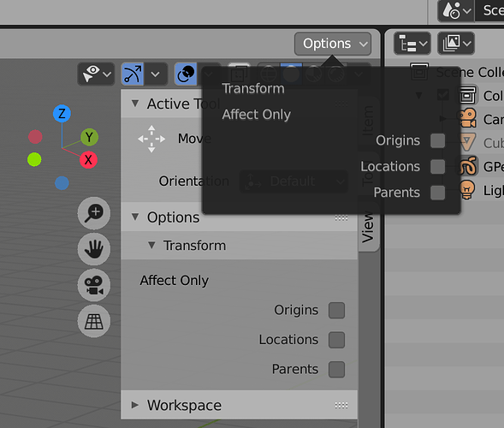Screen dimensions: 504x428
Task: Open the viewport object visibility selector dropdown
Action: coord(96,74)
